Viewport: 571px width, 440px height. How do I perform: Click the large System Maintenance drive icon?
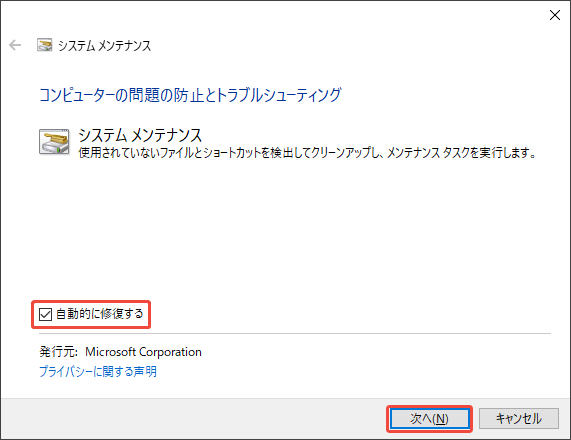click(54, 142)
